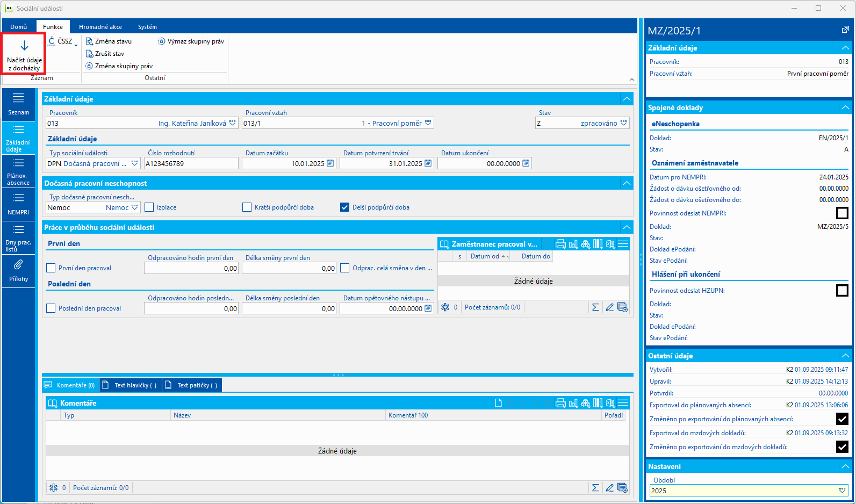Toggle the Kratší podpůrčí doba checkbox
This screenshot has width=856, height=504.
247,207
